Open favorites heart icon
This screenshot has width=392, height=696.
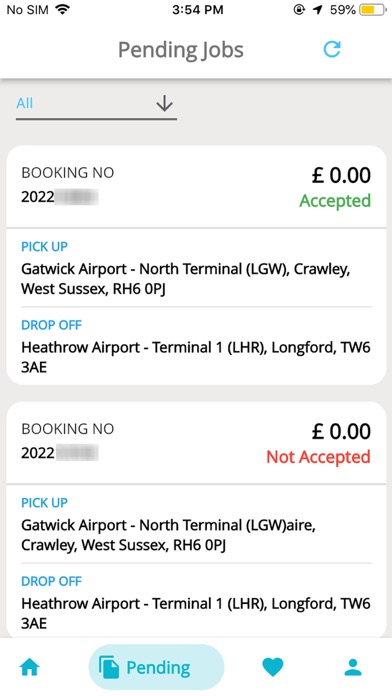tap(273, 667)
